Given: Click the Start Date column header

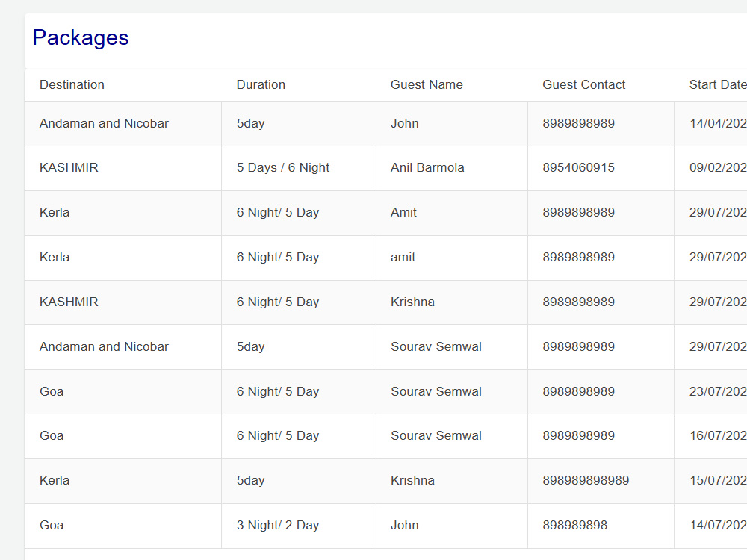Looking at the screenshot, I should 717,85.
